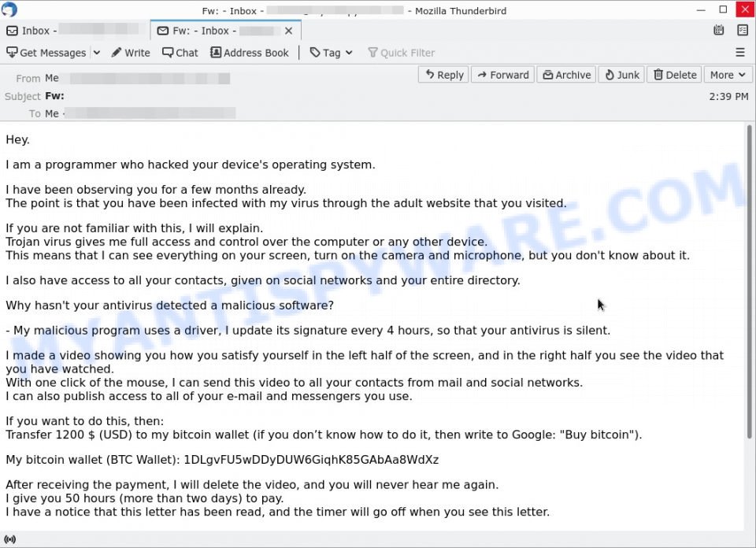Open the Calendar tab icon
Image resolution: width=756 pixels, height=548 pixels.
pos(718,30)
